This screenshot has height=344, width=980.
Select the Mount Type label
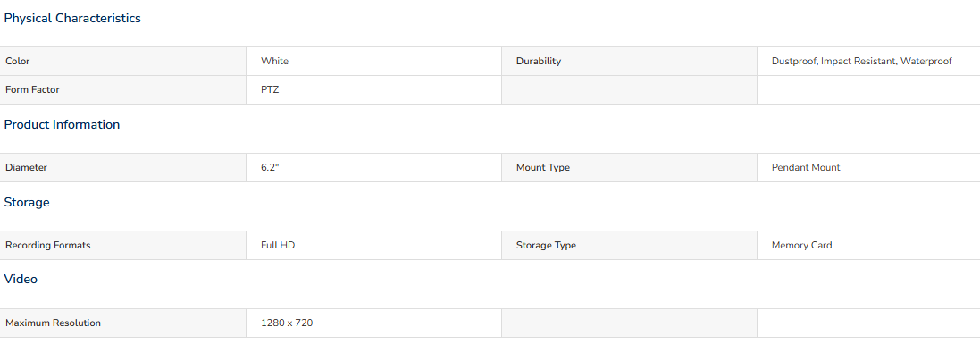coord(542,168)
